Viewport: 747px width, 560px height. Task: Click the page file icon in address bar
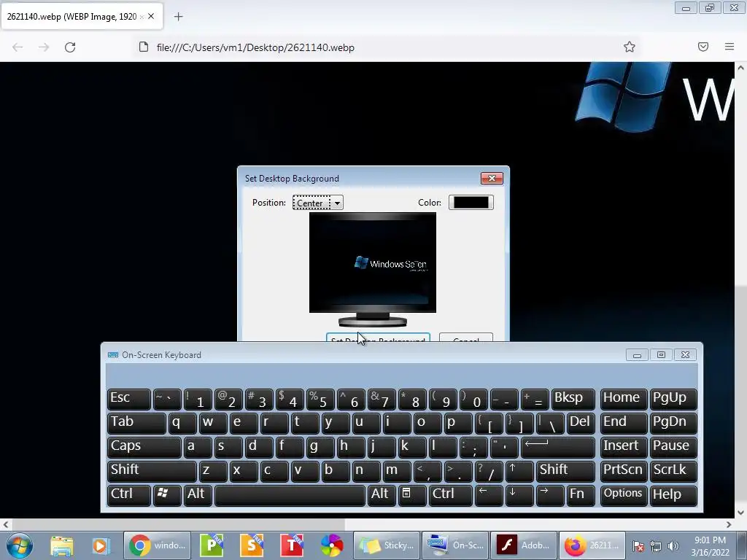tap(144, 47)
